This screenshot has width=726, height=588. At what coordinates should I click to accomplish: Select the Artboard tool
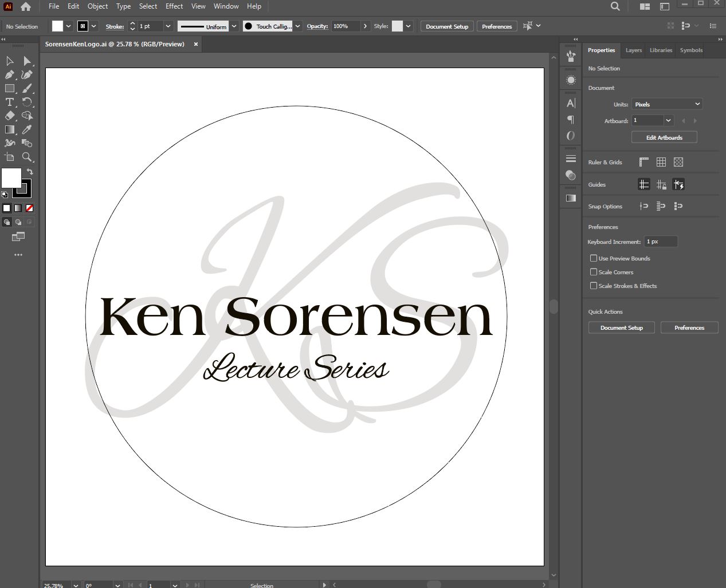[x=10, y=157]
